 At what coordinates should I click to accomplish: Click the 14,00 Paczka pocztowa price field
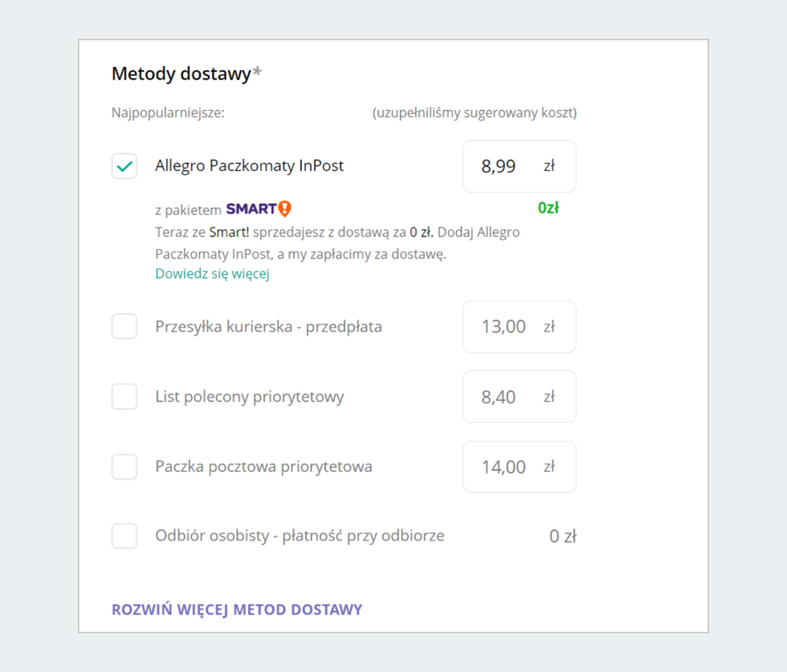pyautogui.click(x=504, y=466)
